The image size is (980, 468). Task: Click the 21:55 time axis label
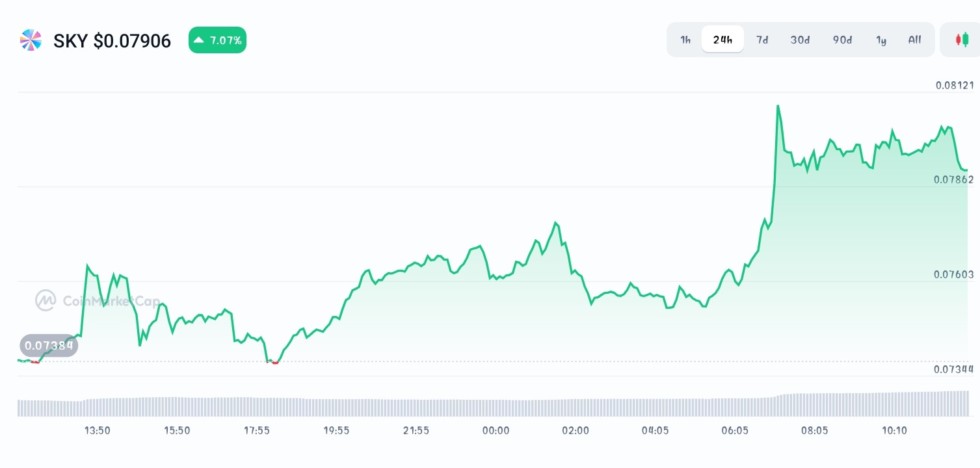tap(416, 430)
